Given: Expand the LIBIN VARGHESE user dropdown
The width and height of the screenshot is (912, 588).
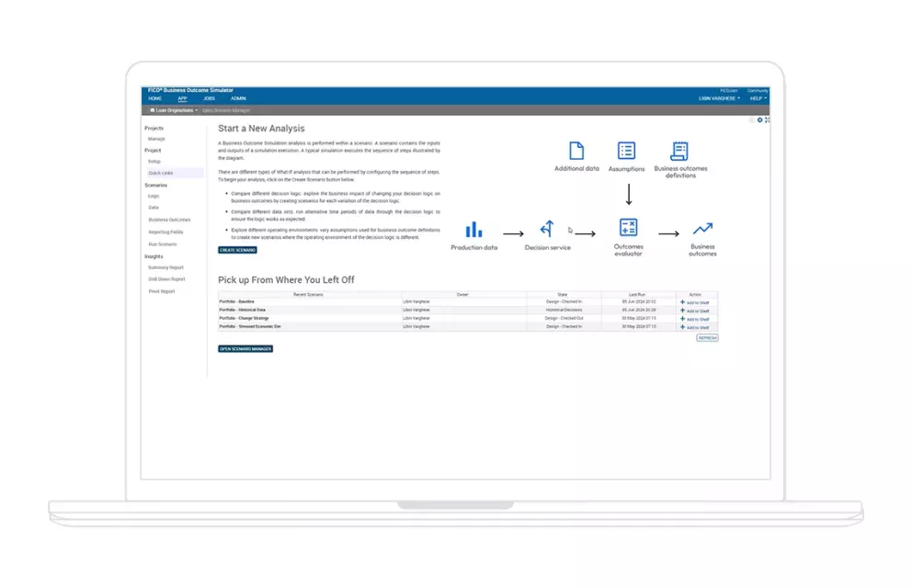Looking at the screenshot, I should pos(718,97).
